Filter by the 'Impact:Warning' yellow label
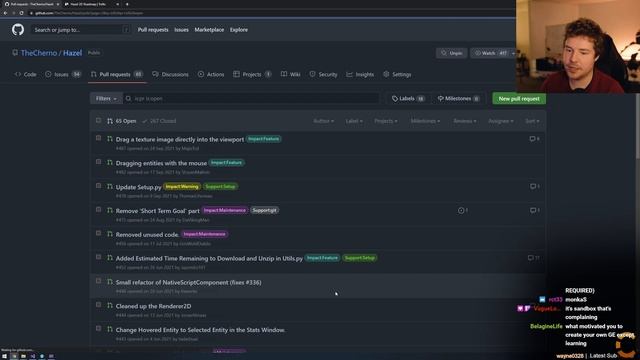This screenshot has height=360, width=640. click(182, 187)
